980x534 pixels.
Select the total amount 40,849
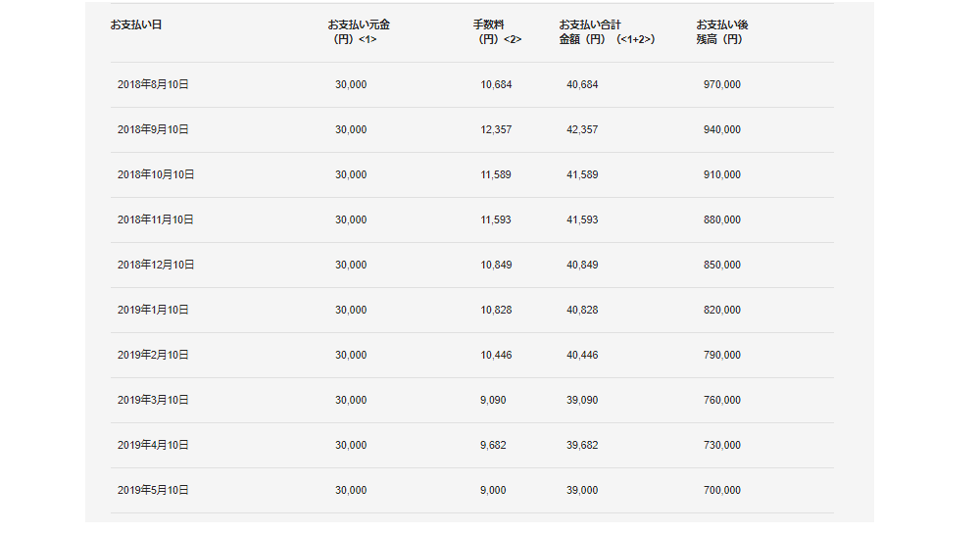[x=582, y=266]
